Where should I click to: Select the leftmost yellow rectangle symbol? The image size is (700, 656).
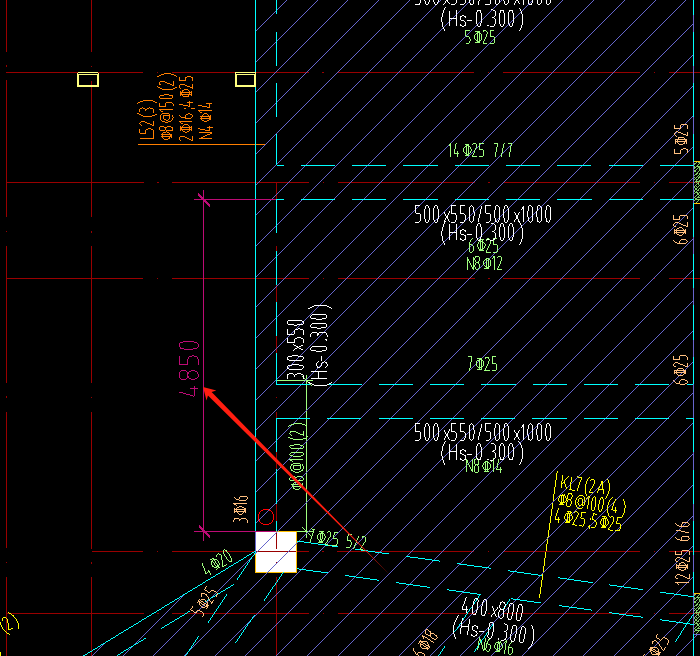click(88, 79)
